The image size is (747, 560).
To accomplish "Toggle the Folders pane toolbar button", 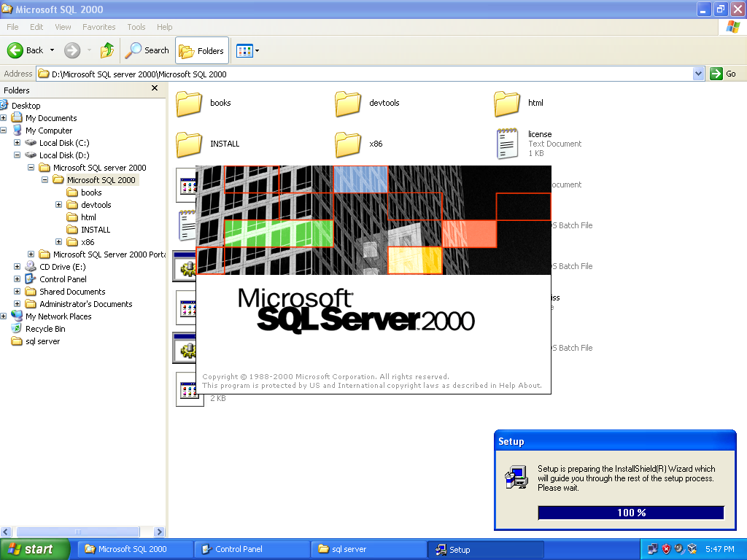I will [x=201, y=50].
